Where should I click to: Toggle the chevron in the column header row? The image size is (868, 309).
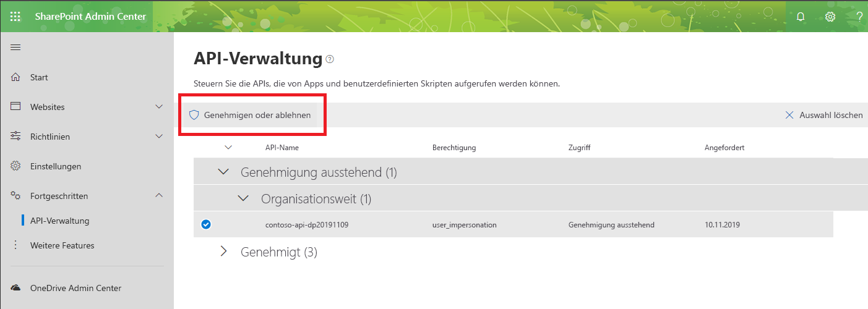pos(228,147)
